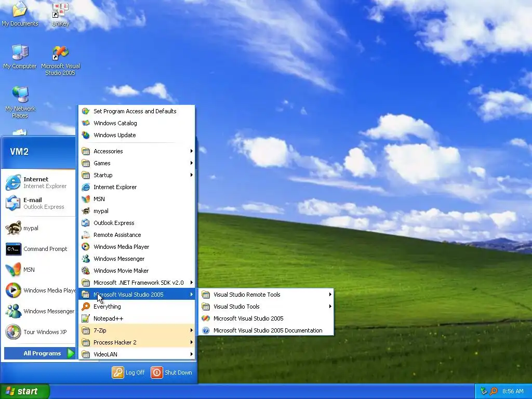Click the Windows Movie Maker icon

tap(86, 271)
